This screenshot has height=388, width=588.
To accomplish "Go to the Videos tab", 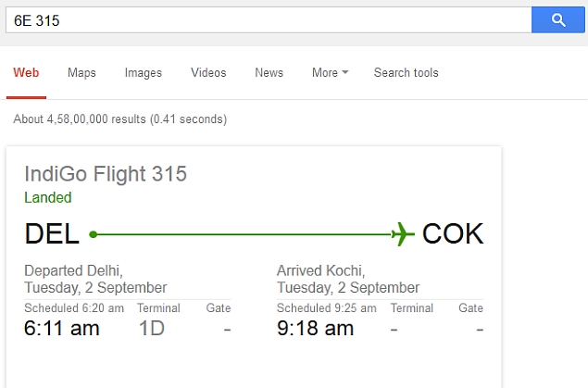I will point(208,72).
